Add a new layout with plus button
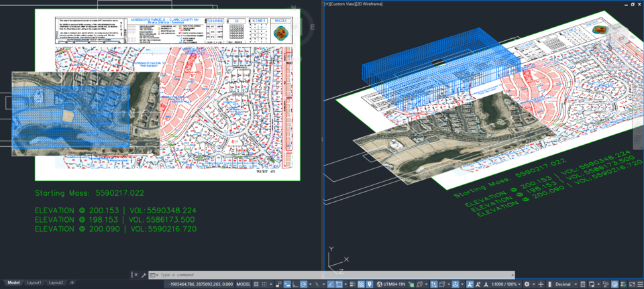 tap(72, 282)
